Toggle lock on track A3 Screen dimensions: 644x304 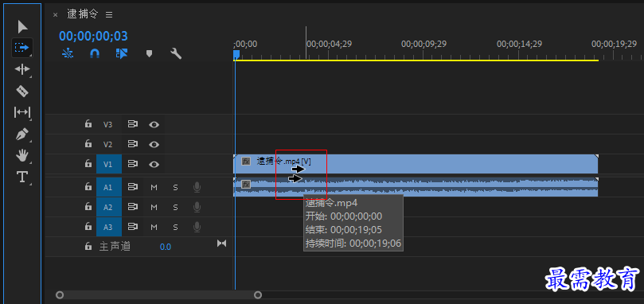[x=88, y=226]
